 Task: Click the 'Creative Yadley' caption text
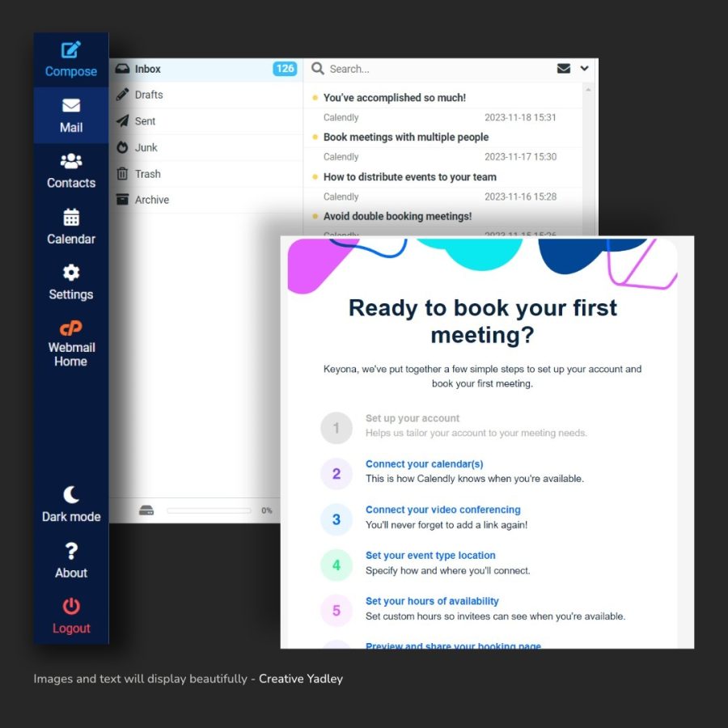[300, 679]
